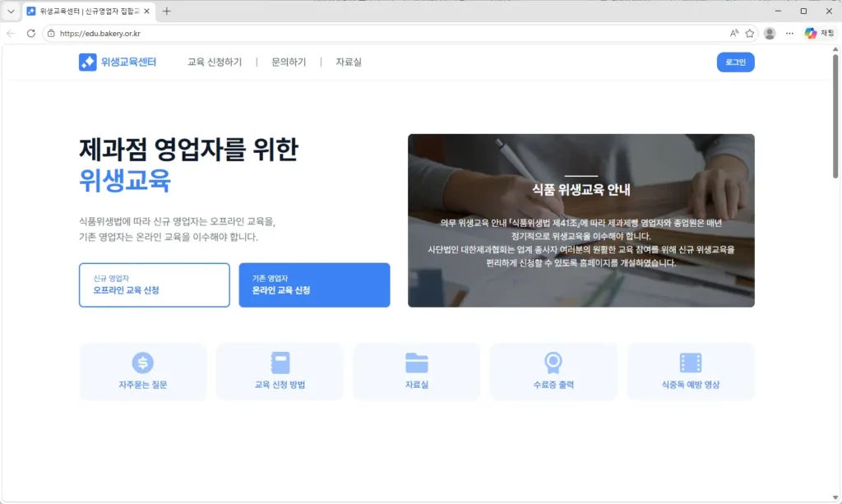Click the vertical page scrollbar thumb
Screen dimensions: 842x504
coord(835,115)
